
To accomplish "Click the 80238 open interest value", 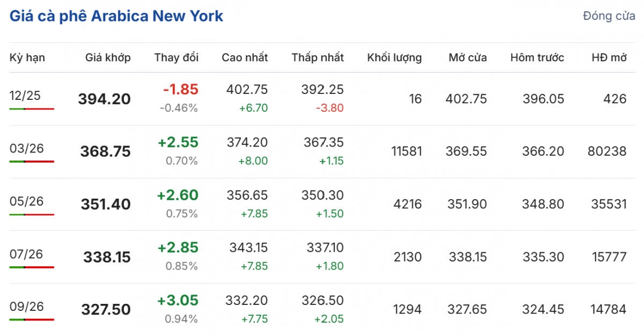I will (607, 151).
